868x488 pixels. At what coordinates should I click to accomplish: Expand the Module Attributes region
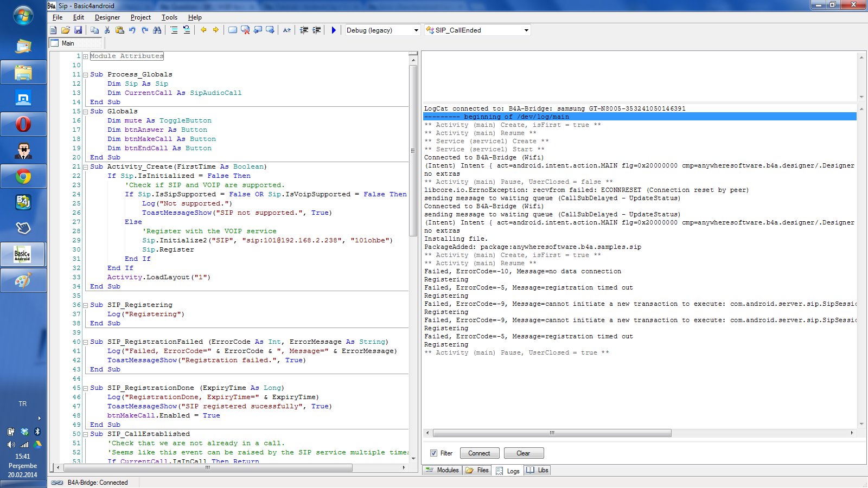pyautogui.click(x=85, y=56)
